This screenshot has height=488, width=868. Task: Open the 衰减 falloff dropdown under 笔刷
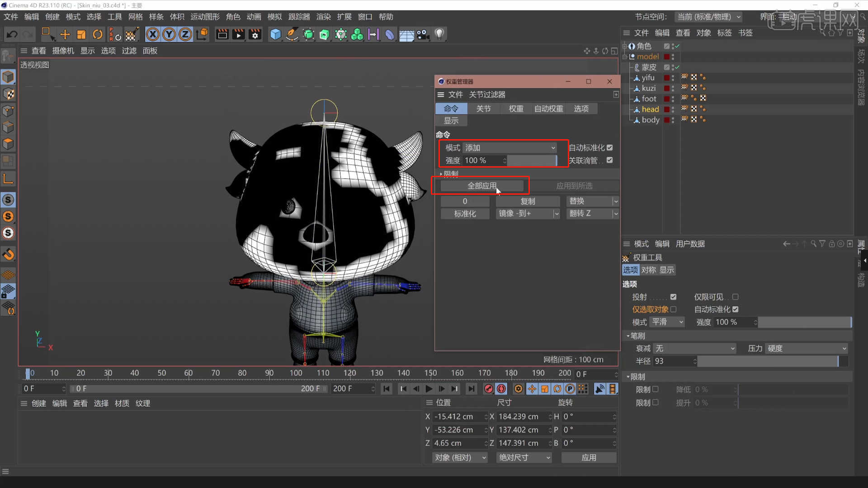[x=694, y=348]
